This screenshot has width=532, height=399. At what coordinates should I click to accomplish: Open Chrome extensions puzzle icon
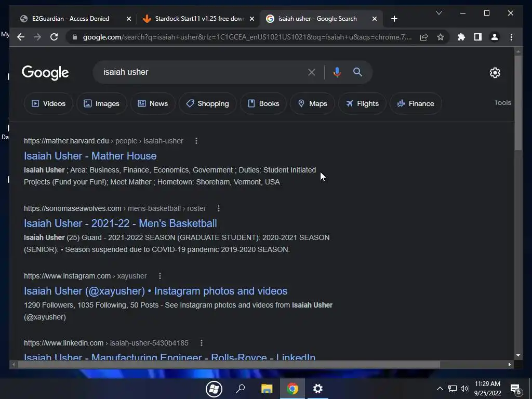tap(461, 37)
